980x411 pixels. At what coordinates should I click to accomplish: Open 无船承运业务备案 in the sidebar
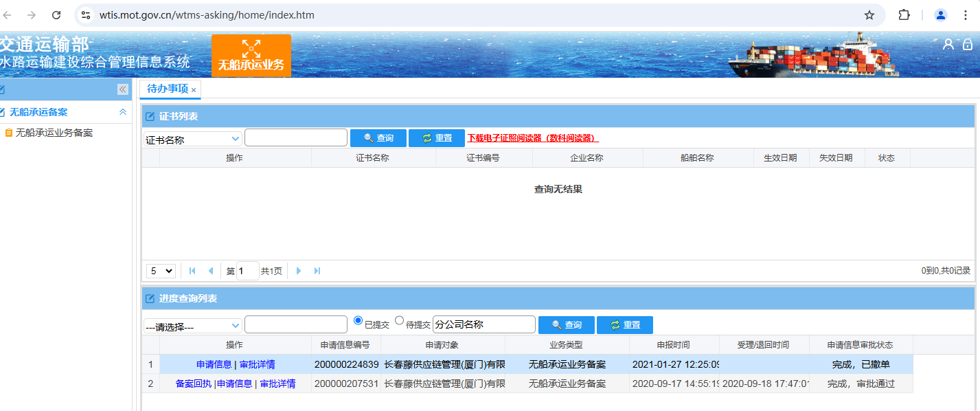[54, 133]
